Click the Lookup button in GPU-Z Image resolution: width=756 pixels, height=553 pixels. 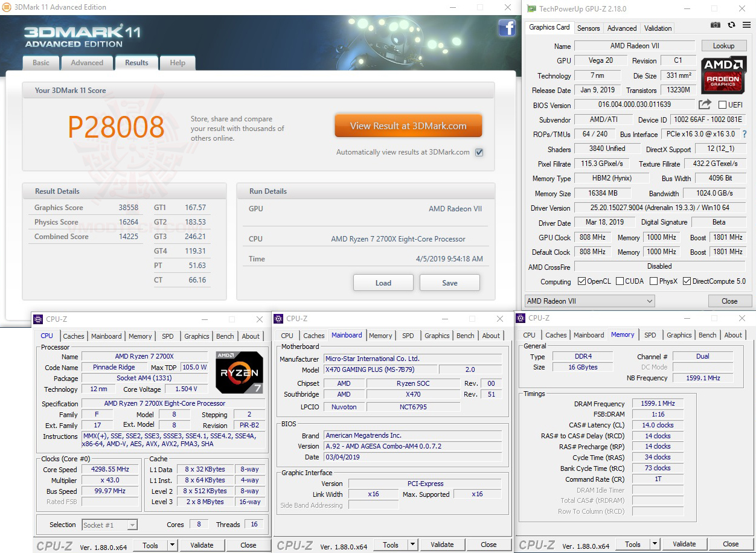pyautogui.click(x=723, y=45)
